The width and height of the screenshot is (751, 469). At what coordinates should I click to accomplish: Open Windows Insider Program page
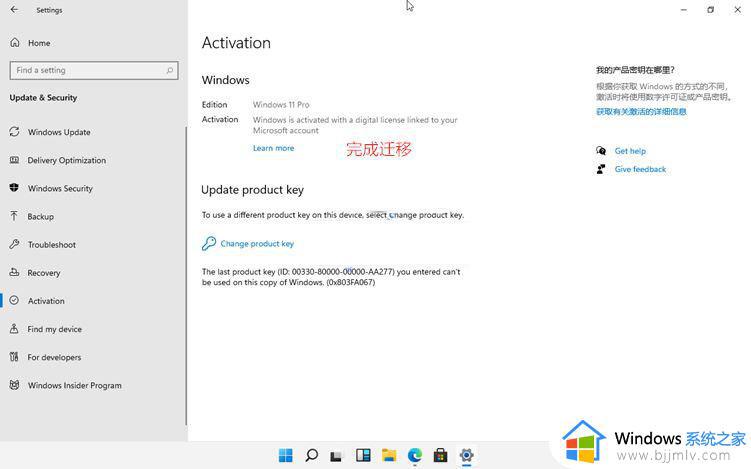click(x=74, y=386)
